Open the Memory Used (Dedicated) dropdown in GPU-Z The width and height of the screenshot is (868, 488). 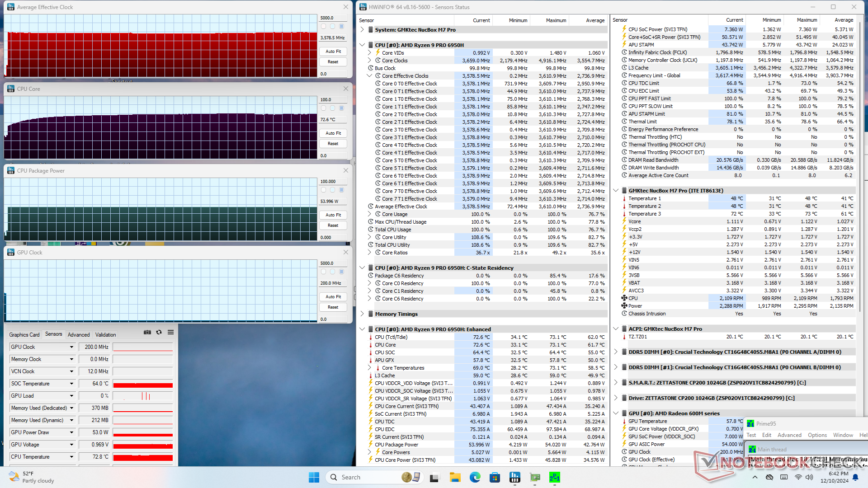coord(71,408)
